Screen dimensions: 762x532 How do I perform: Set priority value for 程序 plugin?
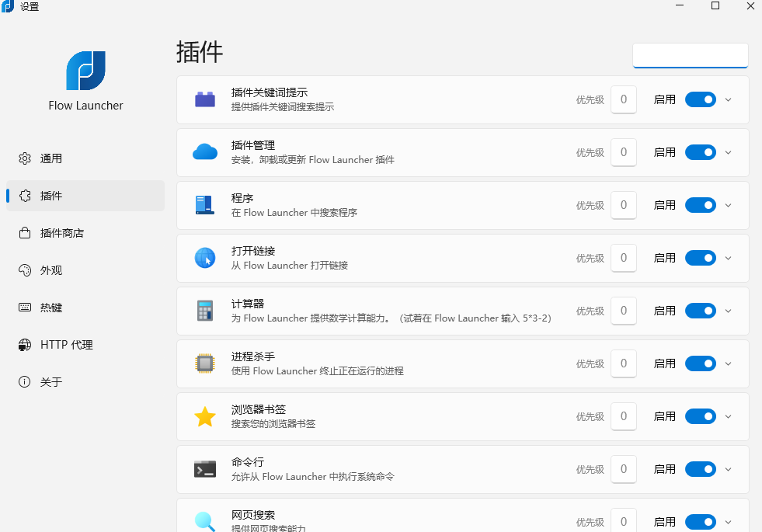(624, 205)
